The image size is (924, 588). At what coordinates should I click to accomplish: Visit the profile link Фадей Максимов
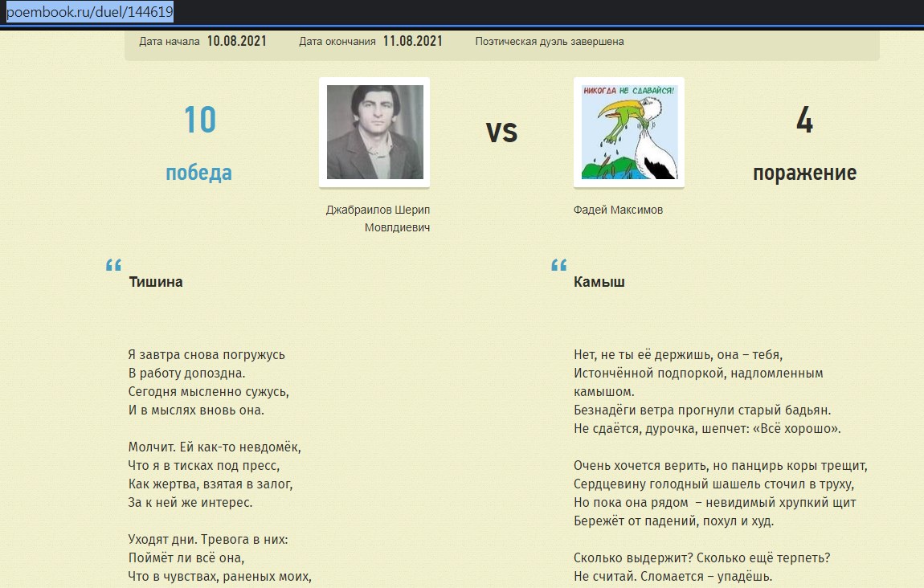click(x=618, y=210)
